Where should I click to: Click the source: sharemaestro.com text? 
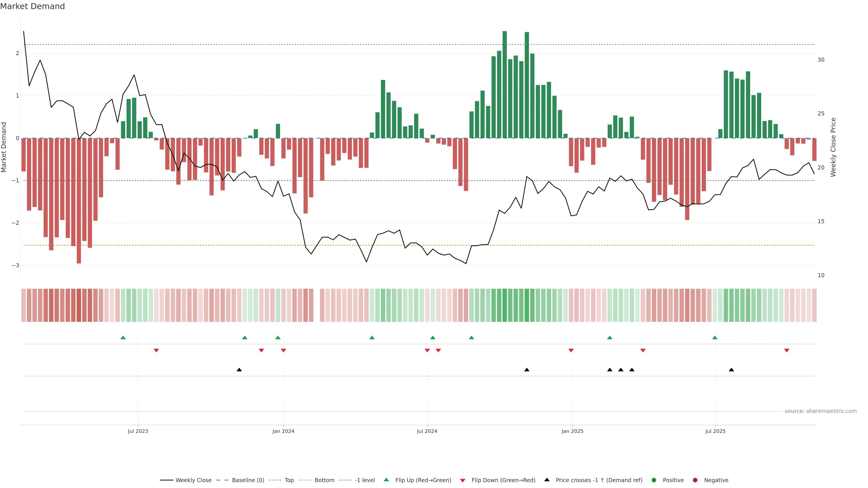821,411
